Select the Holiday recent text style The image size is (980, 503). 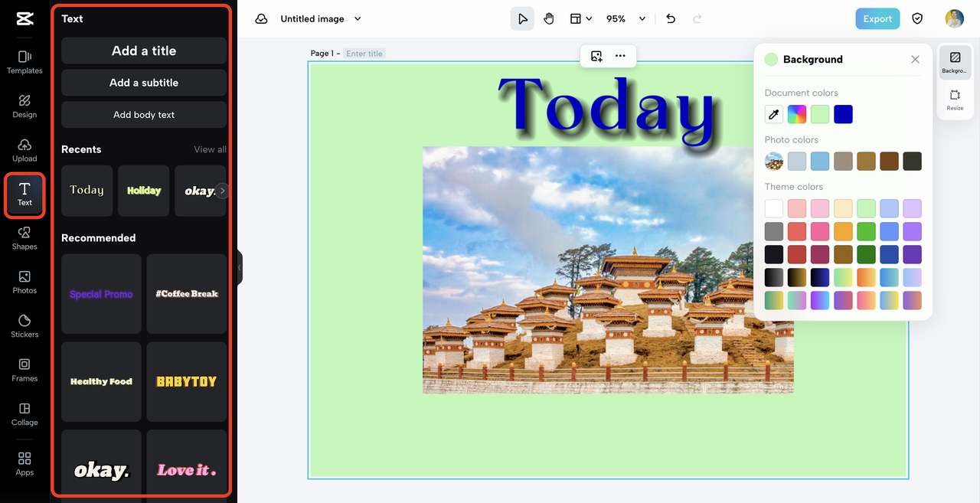click(144, 191)
